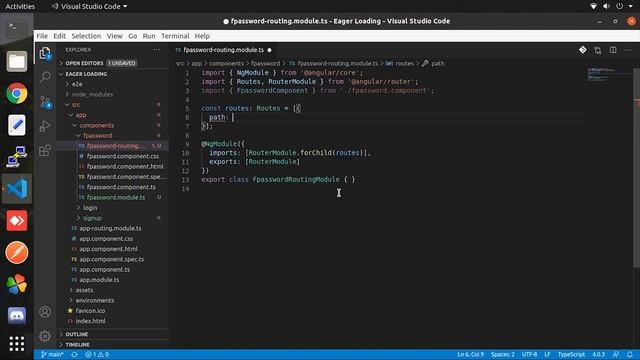Open the View menu
Viewport: 640px width, 360px height.
tap(115, 36)
